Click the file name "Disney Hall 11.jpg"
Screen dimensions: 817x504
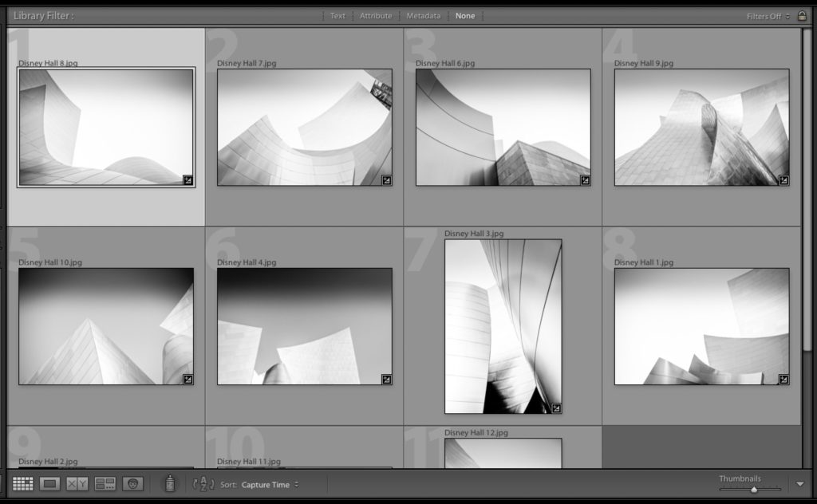click(x=249, y=461)
